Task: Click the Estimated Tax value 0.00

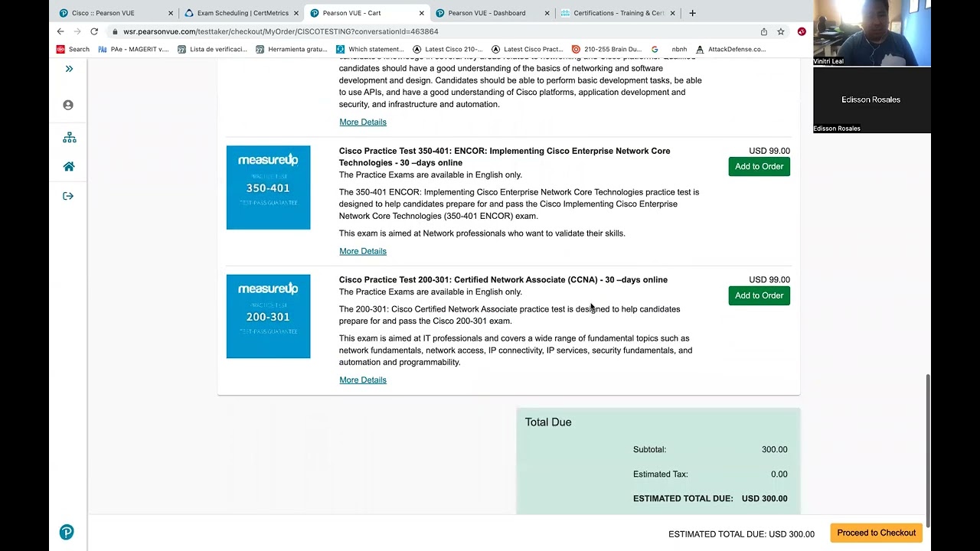Action: click(779, 474)
